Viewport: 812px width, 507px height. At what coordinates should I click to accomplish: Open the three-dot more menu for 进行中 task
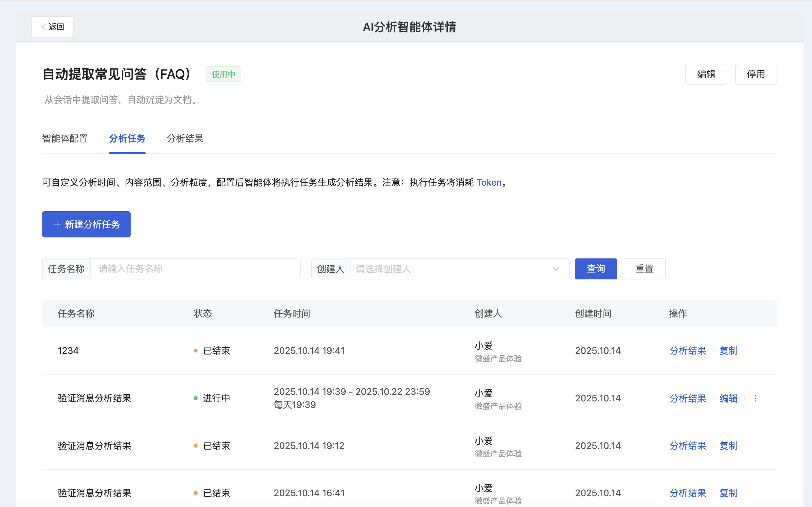tap(756, 398)
